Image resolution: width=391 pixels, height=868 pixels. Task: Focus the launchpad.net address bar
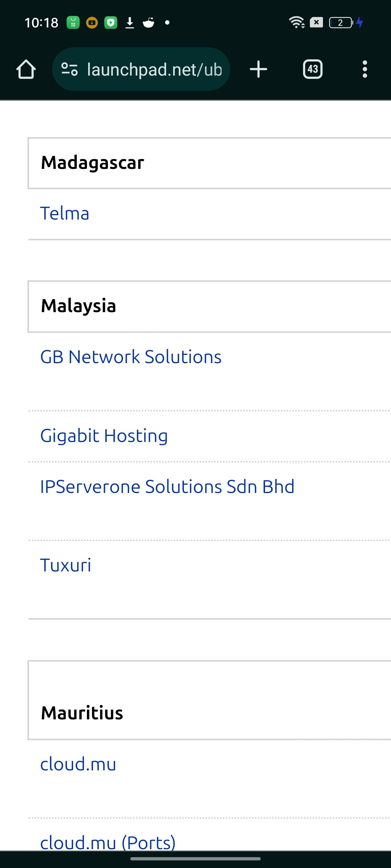[141, 69]
